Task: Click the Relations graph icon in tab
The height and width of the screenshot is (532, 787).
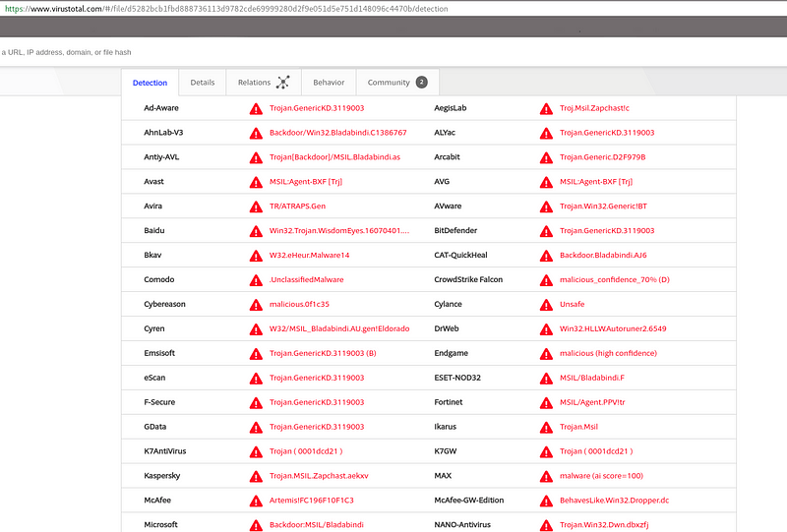Action: point(283,83)
